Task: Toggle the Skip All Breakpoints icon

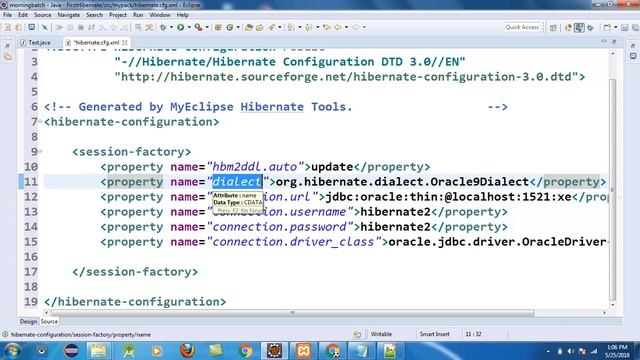Action: pyautogui.click(x=44, y=27)
